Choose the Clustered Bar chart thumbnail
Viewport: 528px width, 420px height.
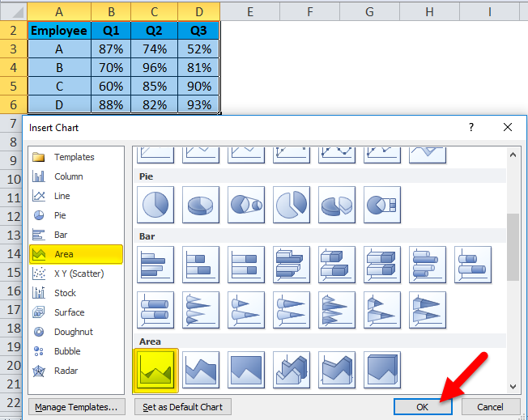(155, 265)
